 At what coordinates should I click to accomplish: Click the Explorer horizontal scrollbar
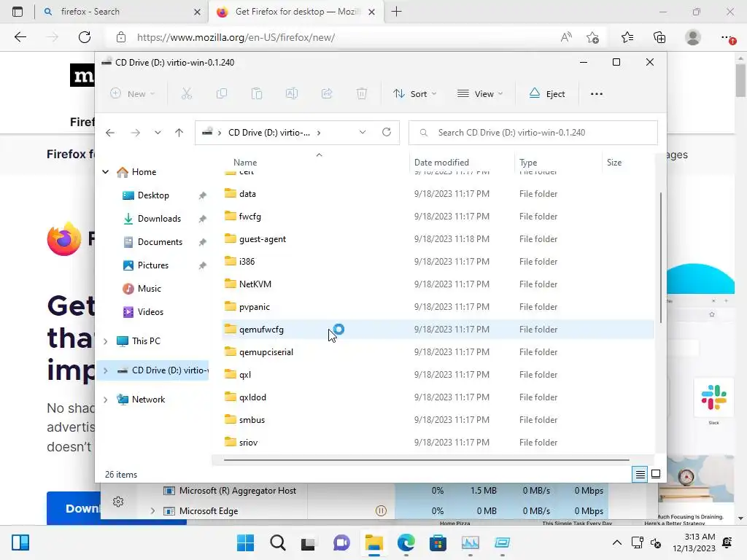[426, 460]
